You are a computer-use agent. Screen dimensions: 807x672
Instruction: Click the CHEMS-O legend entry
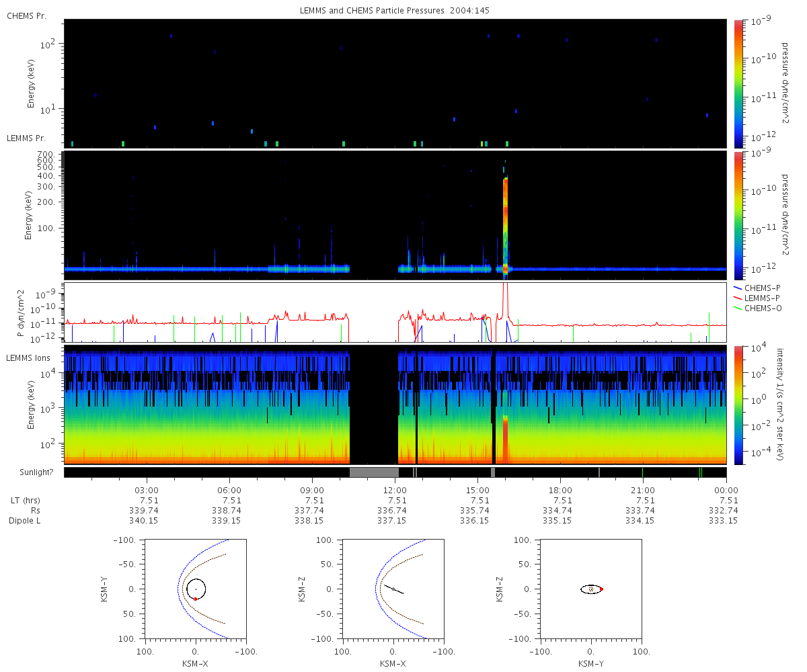758,308
